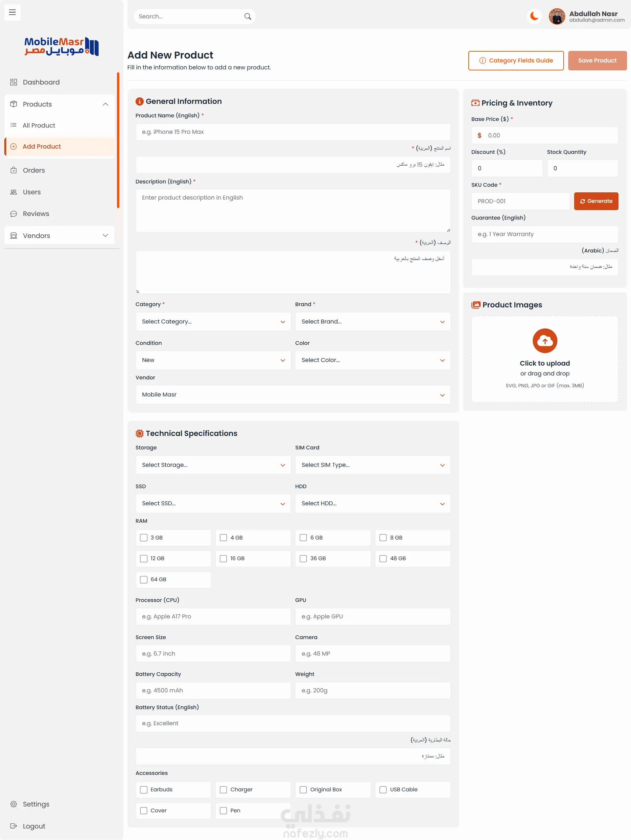
Task: Expand the Vendors sidebar menu
Action: [x=59, y=235]
